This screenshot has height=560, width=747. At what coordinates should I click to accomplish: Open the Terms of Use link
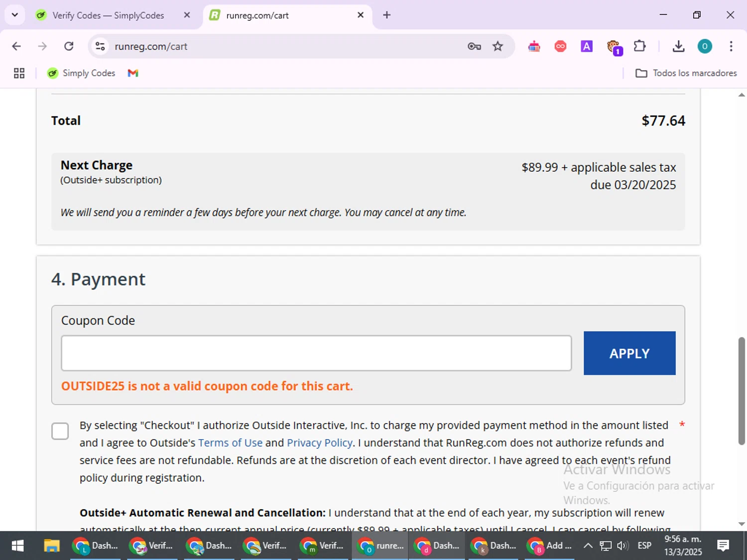click(x=230, y=443)
